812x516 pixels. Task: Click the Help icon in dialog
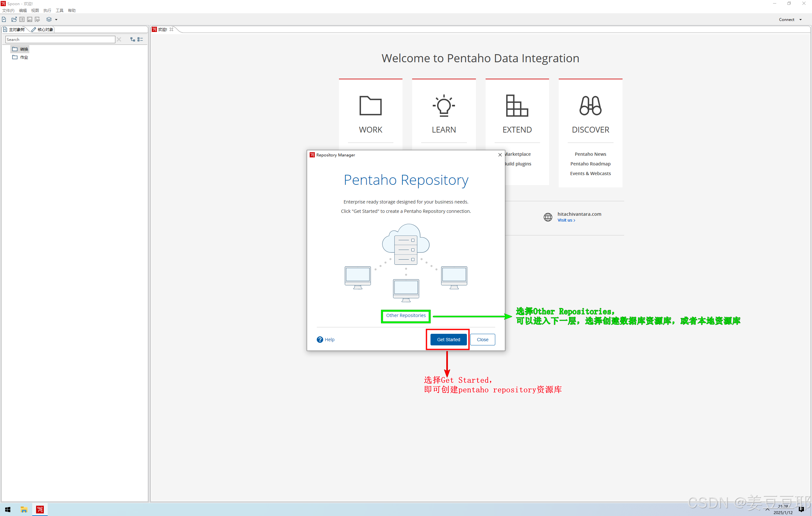click(x=320, y=340)
